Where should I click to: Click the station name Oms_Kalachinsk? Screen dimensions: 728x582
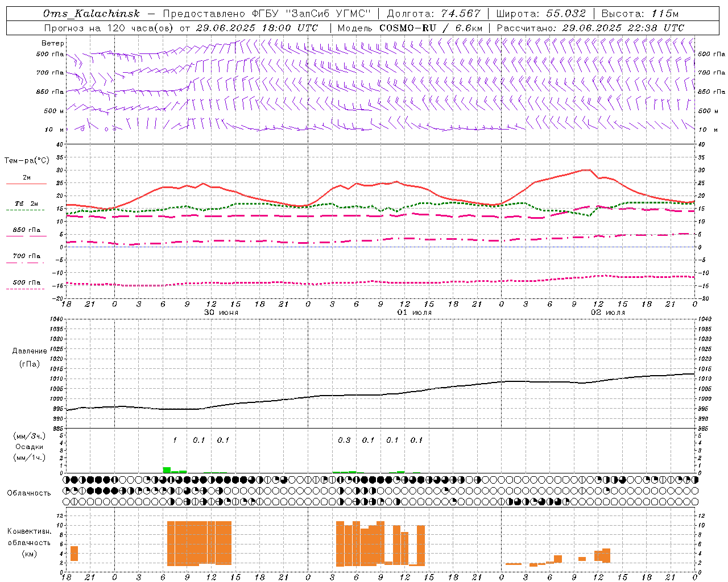91,14
